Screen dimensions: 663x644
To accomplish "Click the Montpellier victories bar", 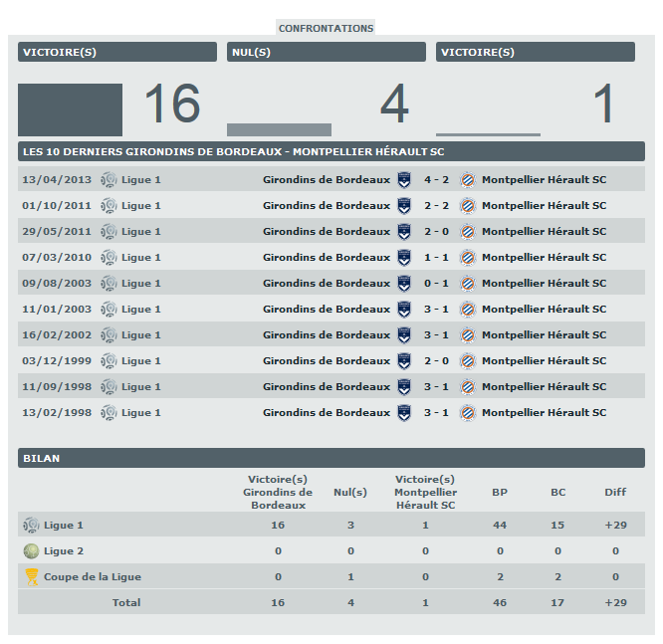I will pyautogui.click(x=488, y=135).
